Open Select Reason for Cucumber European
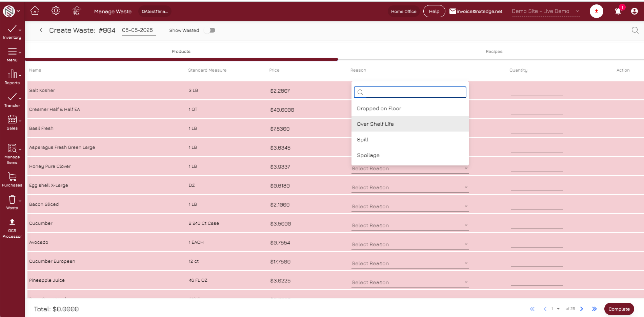The image size is (644, 317). (410, 263)
